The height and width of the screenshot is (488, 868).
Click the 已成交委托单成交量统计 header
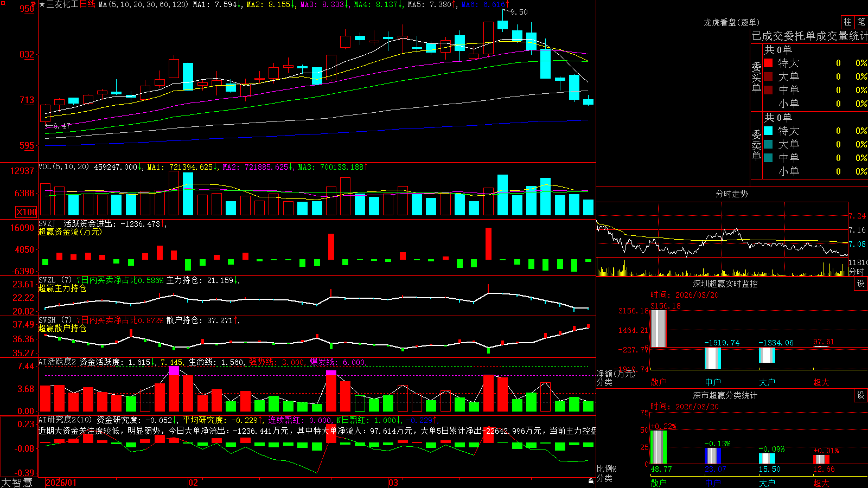point(809,36)
